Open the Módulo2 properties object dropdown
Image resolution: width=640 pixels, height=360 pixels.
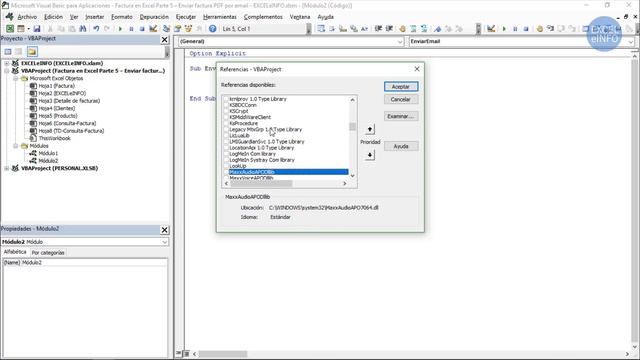pos(164,242)
